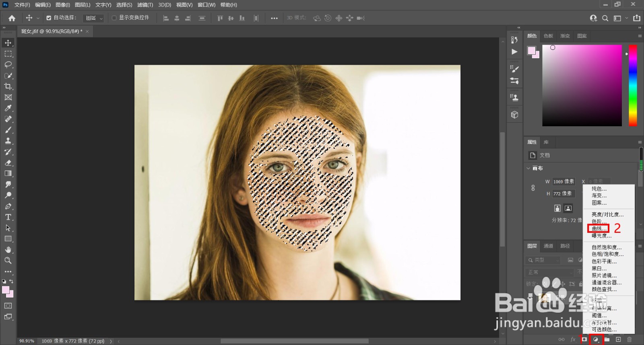The width and height of the screenshot is (644, 345).
Task: Enable the 显示变换控件 checkbox
Action: click(114, 18)
